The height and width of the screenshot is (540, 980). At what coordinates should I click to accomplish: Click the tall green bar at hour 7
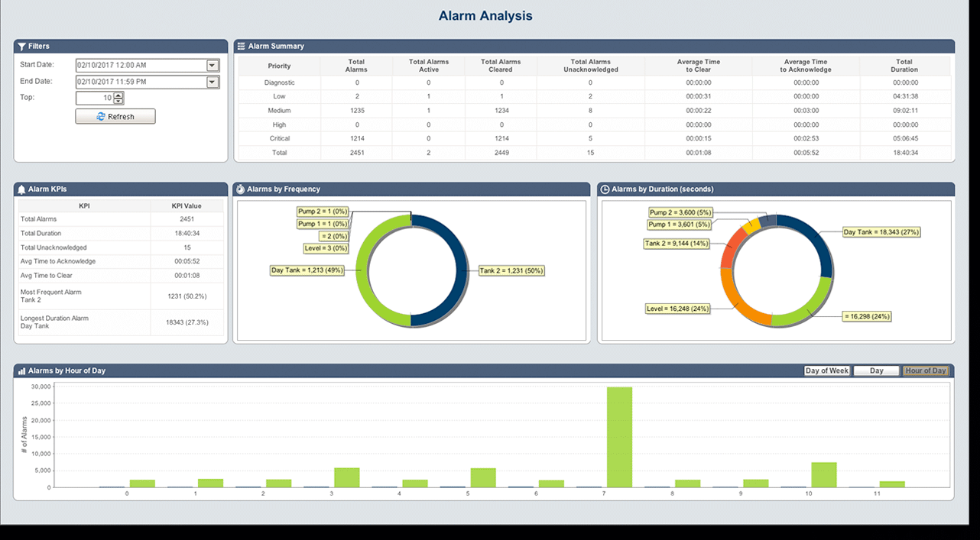click(619, 437)
